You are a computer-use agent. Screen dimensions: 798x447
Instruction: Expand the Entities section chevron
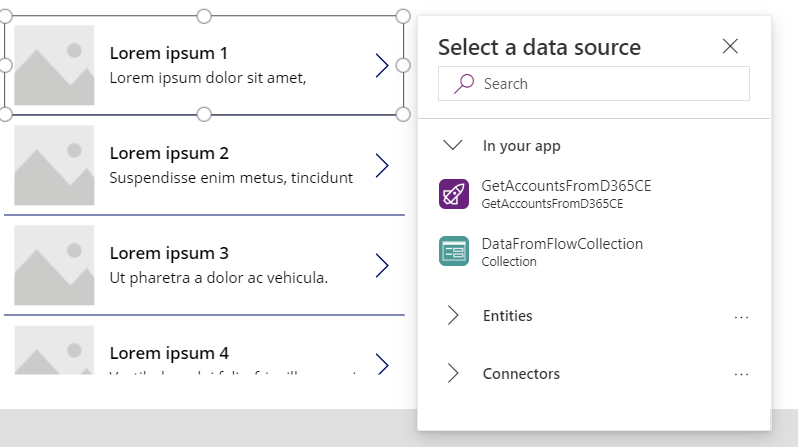[452, 316]
